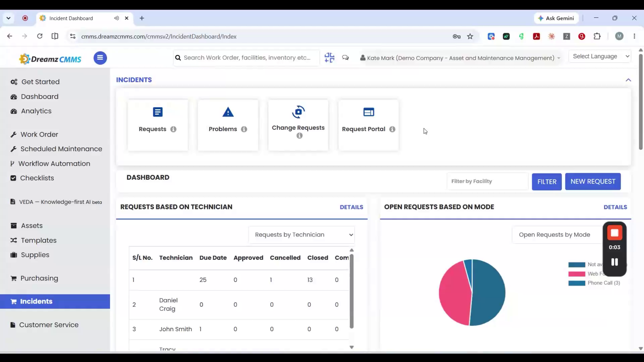This screenshot has height=362, width=644.
Task: Open the Requests by Technician dropdown
Action: (x=302, y=235)
